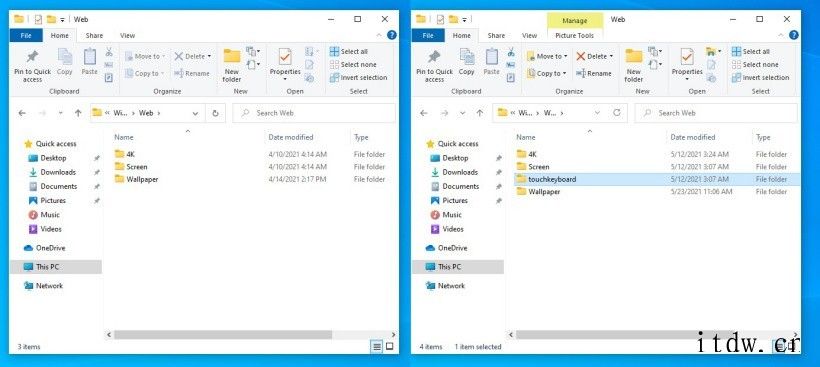Expand the address bar history in left window
This screenshot has height=367, width=820.
(x=195, y=113)
